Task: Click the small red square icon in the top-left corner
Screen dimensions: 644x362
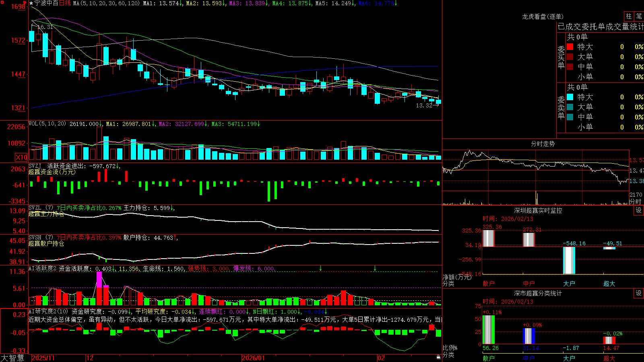Action: (x=1, y=2)
